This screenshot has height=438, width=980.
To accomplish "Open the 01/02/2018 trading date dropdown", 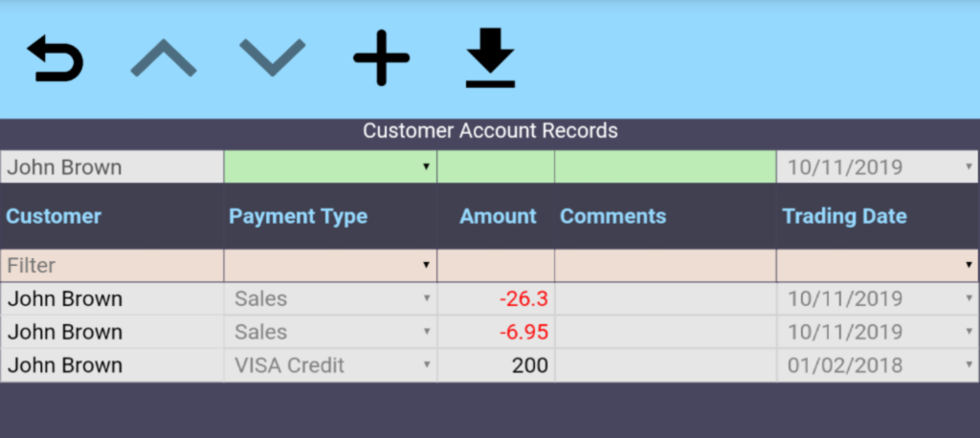I will 877,365.
